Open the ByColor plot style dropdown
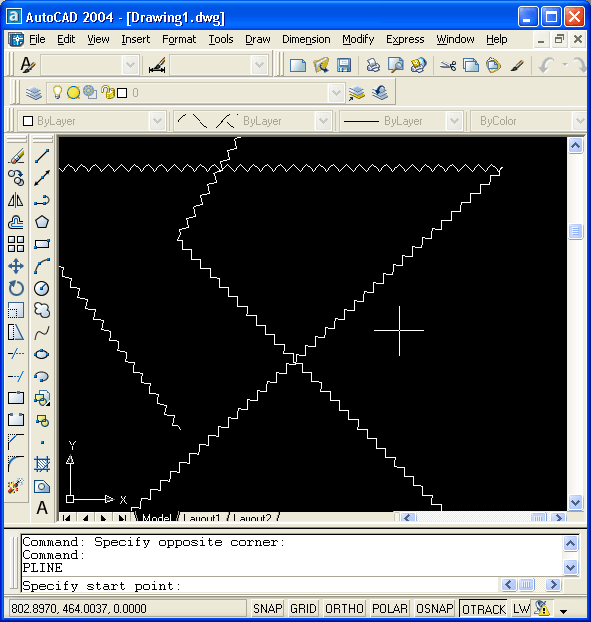Screen dimensions: 591x622 coord(579,121)
